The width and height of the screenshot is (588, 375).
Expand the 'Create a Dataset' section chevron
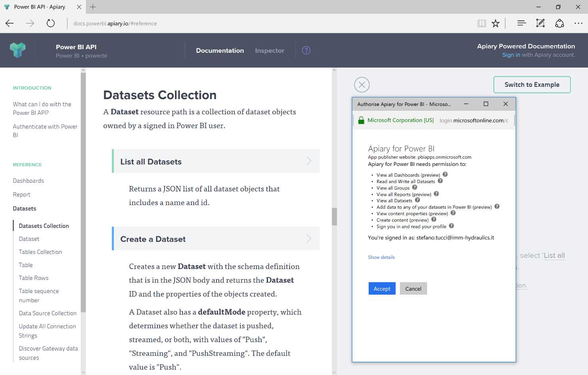(x=308, y=238)
